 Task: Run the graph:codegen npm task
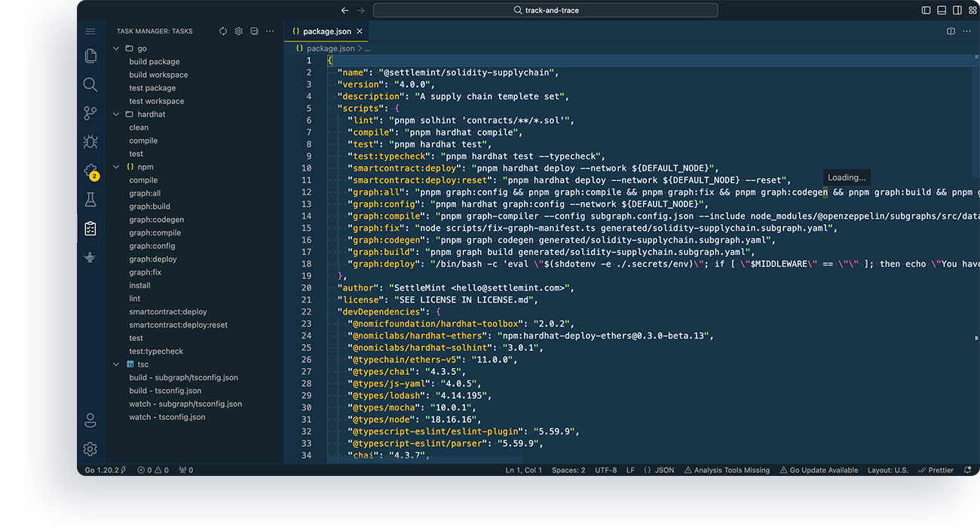click(156, 219)
